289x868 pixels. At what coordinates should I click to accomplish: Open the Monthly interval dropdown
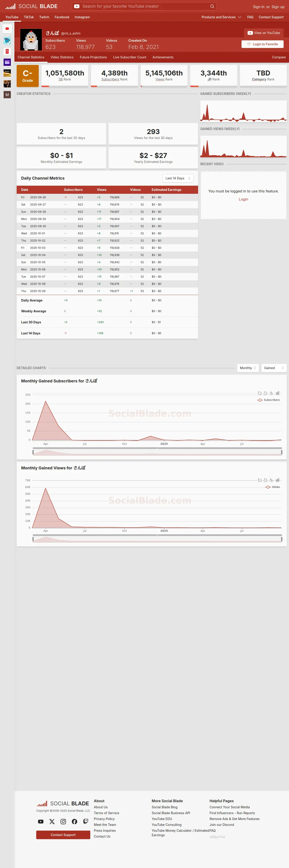click(248, 368)
